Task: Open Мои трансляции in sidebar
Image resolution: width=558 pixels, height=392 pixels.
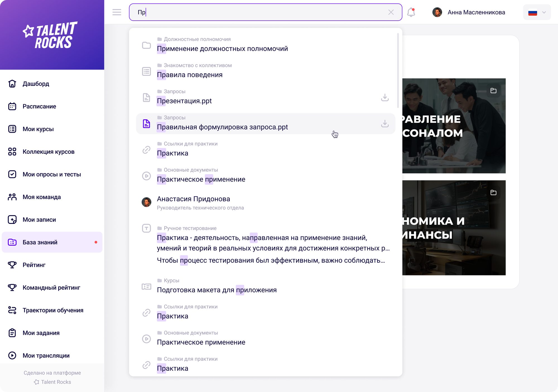Action: (x=46, y=355)
